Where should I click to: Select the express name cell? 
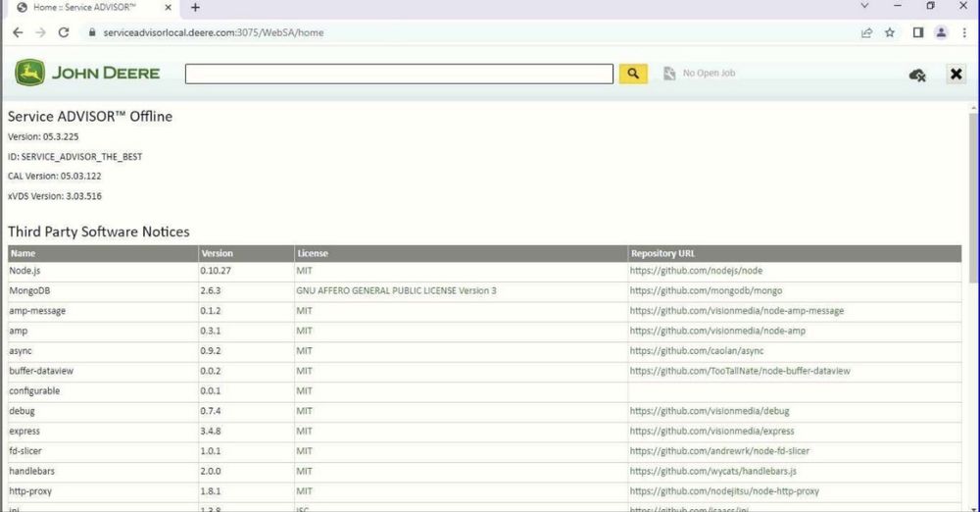click(103, 432)
